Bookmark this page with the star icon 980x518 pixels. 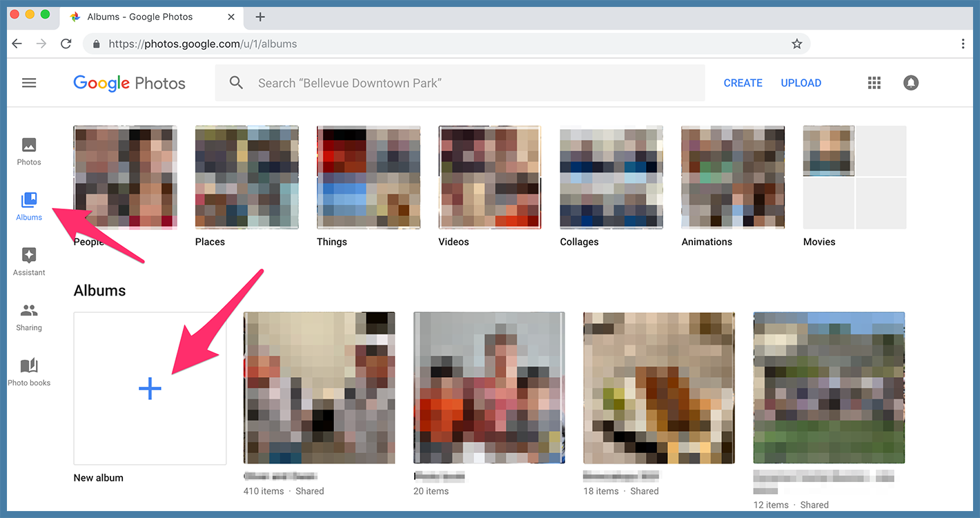click(x=797, y=43)
